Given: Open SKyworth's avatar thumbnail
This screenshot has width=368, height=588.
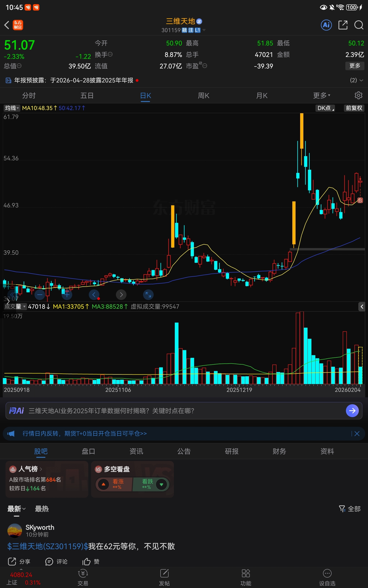Looking at the screenshot, I should [x=14, y=531].
